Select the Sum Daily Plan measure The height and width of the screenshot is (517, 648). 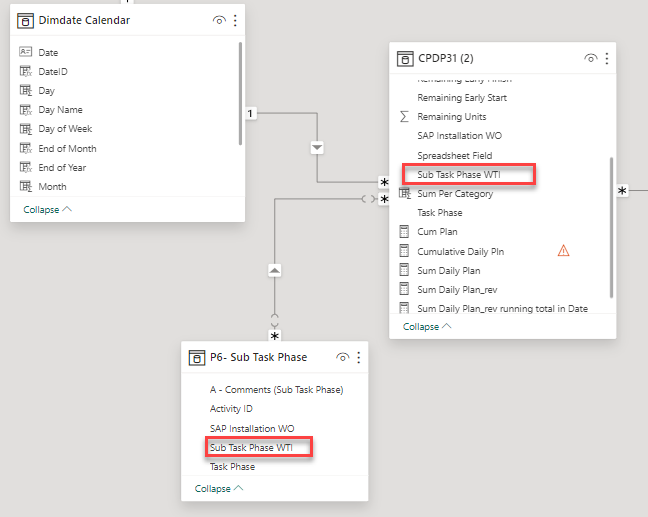pyautogui.click(x=448, y=271)
